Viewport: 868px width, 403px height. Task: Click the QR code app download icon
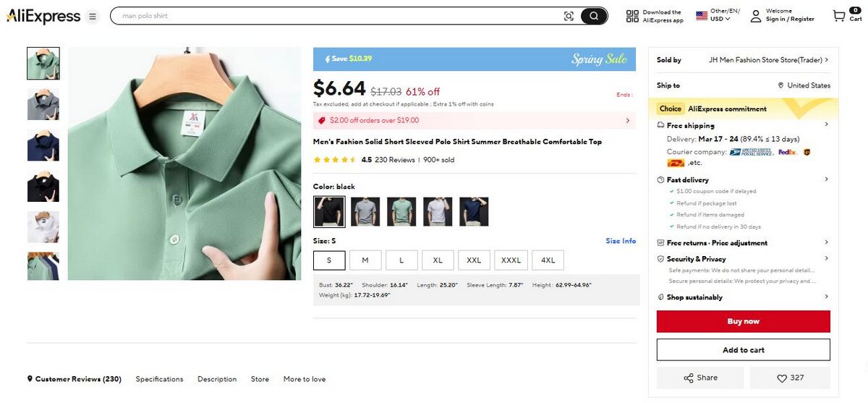point(632,16)
